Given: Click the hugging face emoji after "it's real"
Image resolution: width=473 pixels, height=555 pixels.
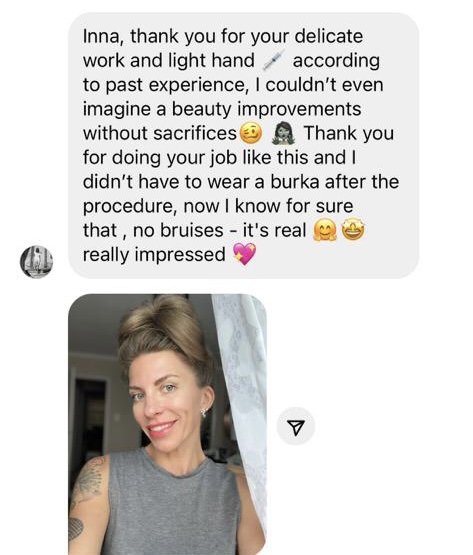Looking at the screenshot, I should click(325, 230).
